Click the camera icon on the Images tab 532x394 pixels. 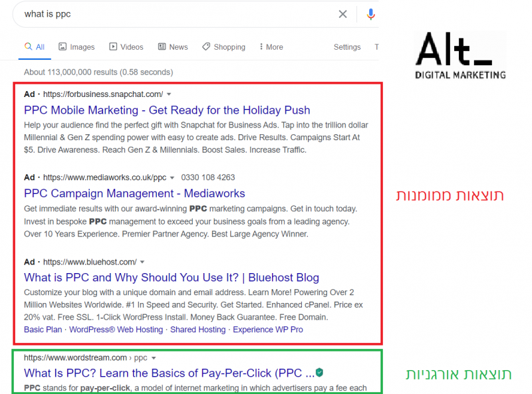tap(62, 47)
